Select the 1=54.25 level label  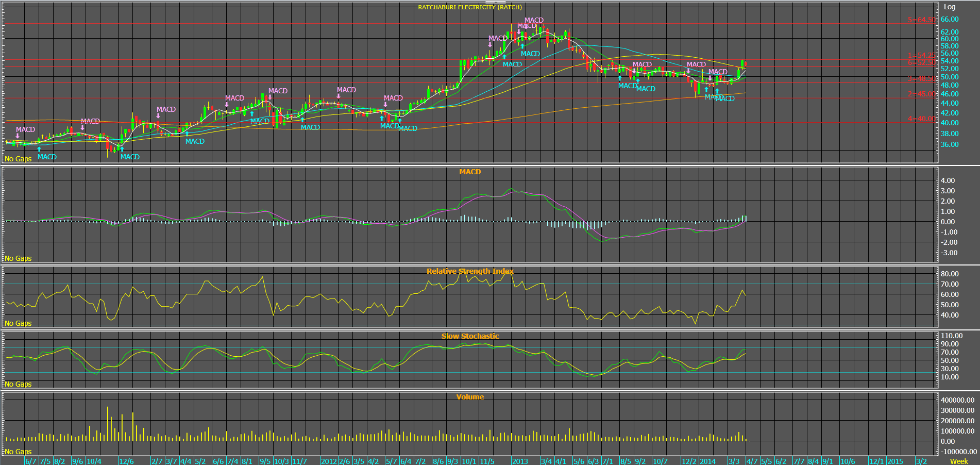pyautogui.click(x=922, y=55)
